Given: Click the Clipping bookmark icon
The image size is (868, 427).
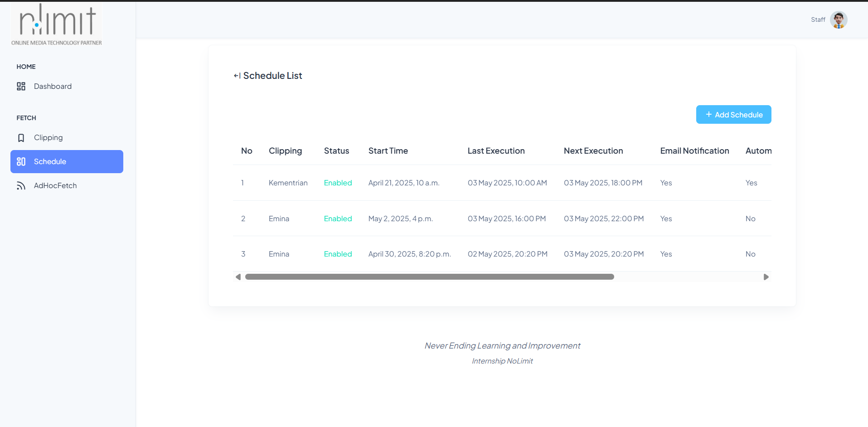Looking at the screenshot, I should coord(21,138).
